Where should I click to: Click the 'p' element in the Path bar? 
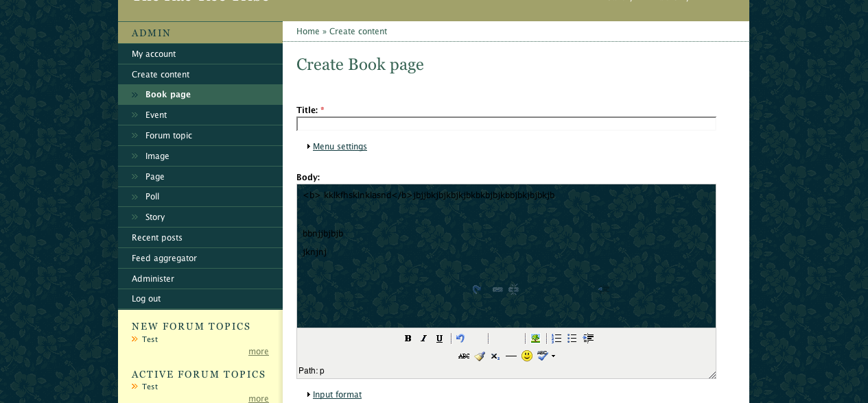click(x=322, y=371)
